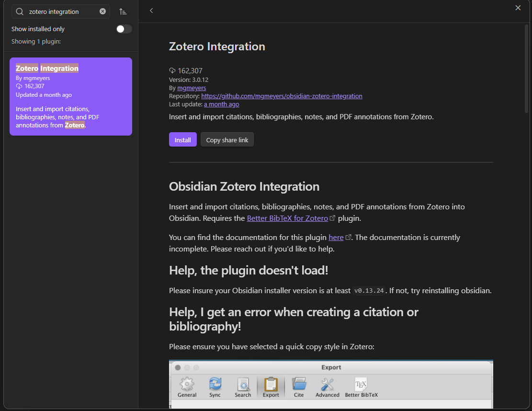Click General icon in Export screenshot
The height and width of the screenshot is (411, 532).
click(187, 387)
